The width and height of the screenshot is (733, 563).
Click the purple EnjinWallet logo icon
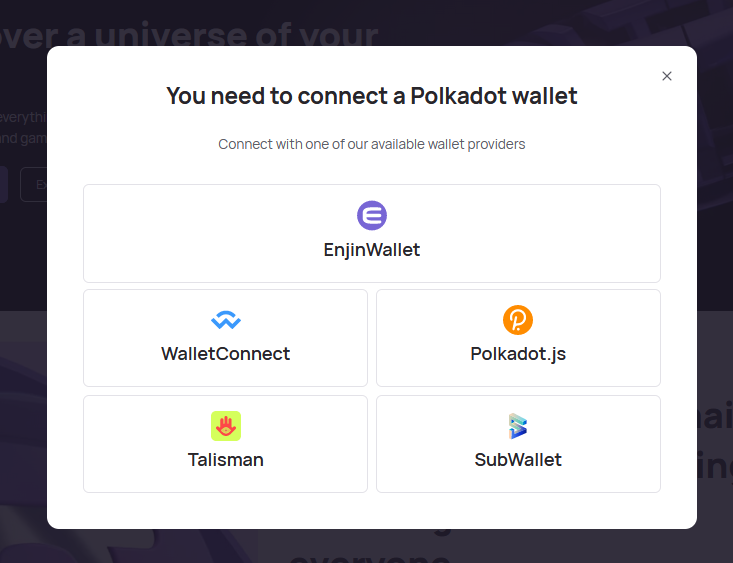[372, 216]
